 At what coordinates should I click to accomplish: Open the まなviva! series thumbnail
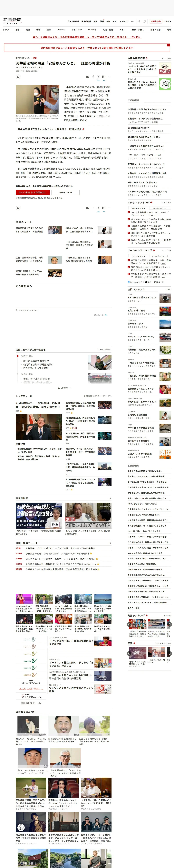(x=165, y=84)
